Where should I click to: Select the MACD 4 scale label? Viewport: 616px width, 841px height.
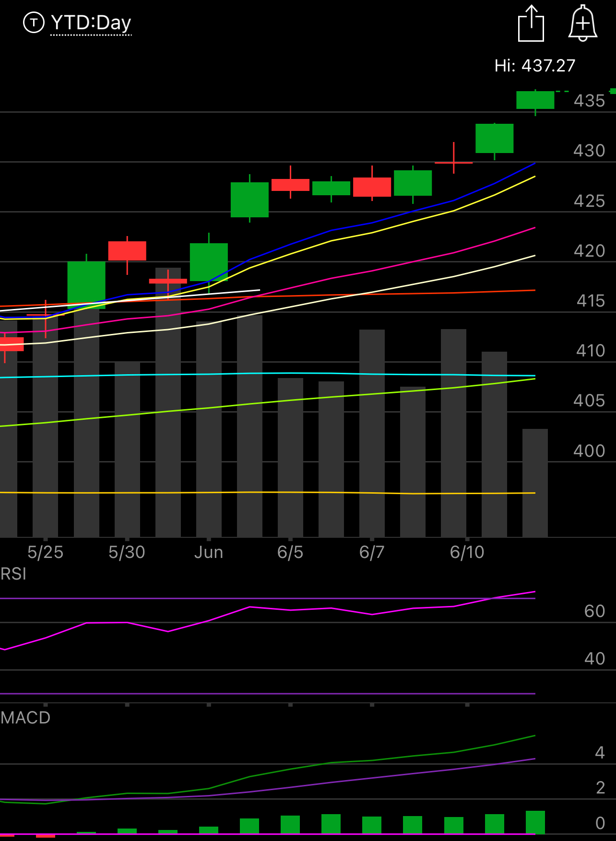600,753
